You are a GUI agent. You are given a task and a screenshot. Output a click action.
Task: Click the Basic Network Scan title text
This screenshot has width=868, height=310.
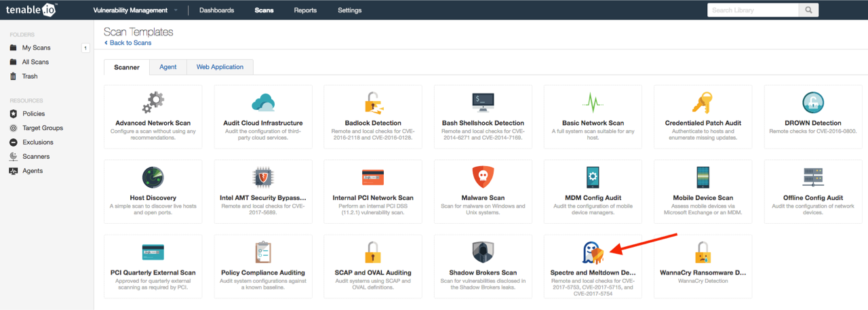(x=593, y=123)
